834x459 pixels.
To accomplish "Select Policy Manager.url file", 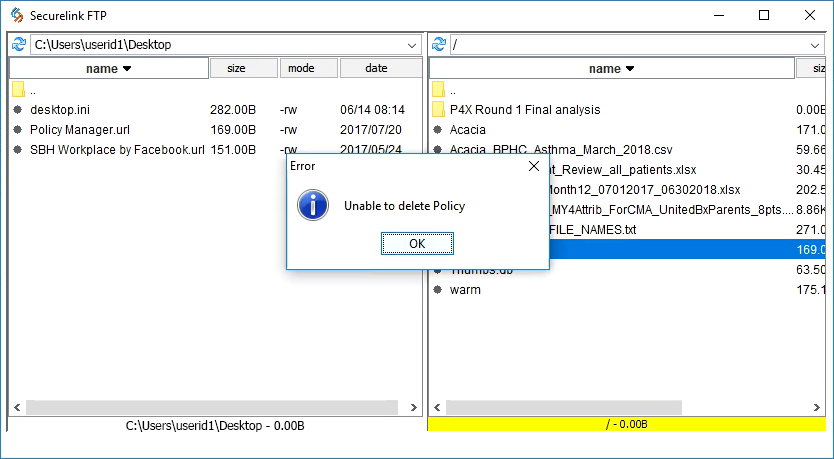I will [x=79, y=130].
